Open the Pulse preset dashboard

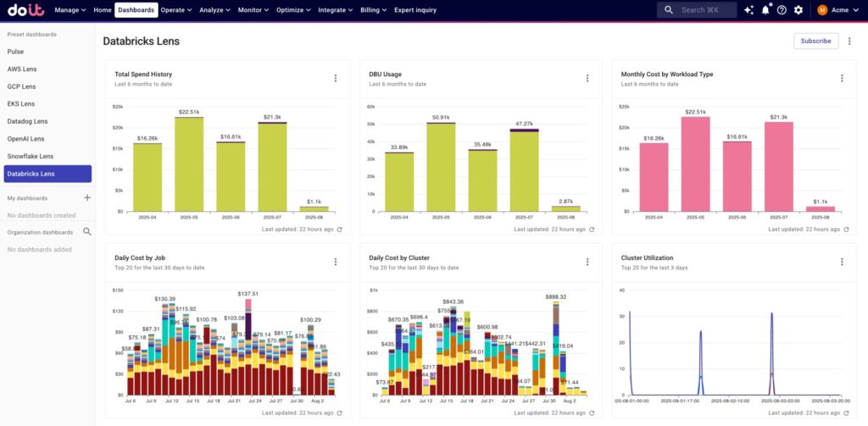coord(15,52)
